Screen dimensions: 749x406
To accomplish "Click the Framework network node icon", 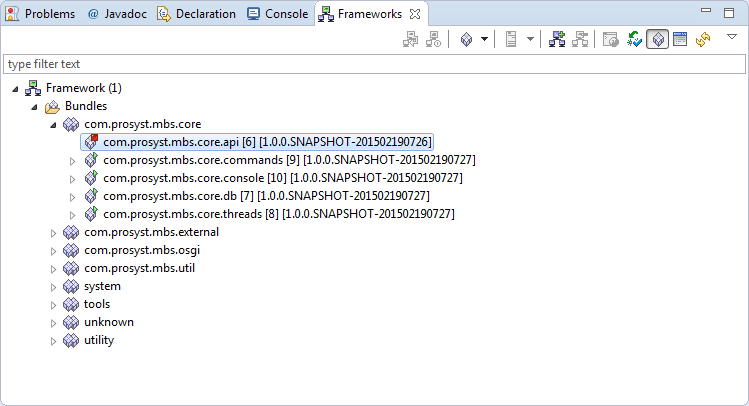I will [32, 88].
